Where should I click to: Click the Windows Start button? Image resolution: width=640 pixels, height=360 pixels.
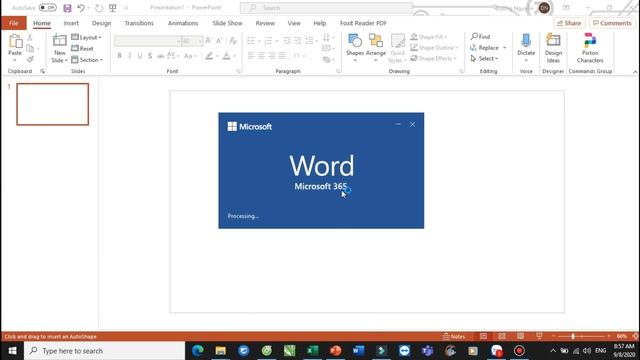click(x=12, y=351)
